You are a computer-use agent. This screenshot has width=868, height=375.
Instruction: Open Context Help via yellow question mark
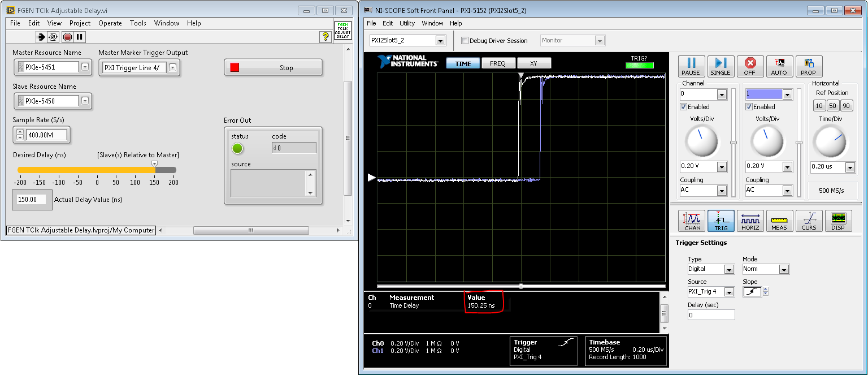click(x=325, y=37)
